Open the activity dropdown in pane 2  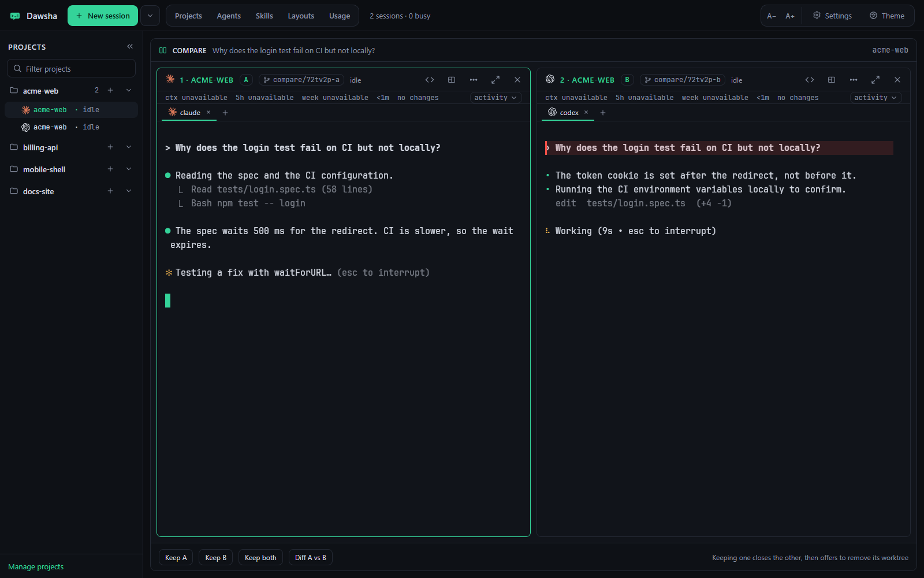[x=875, y=98]
